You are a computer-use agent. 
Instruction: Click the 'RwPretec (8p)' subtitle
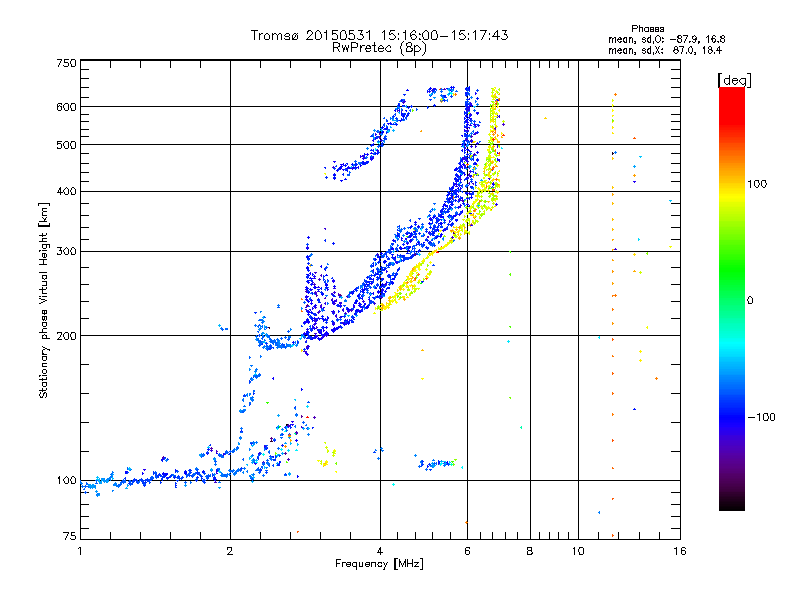379,48
